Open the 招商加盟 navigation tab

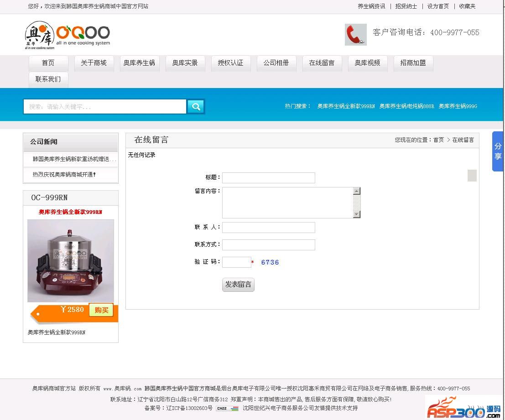pyautogui.click(x=413, y=63)
